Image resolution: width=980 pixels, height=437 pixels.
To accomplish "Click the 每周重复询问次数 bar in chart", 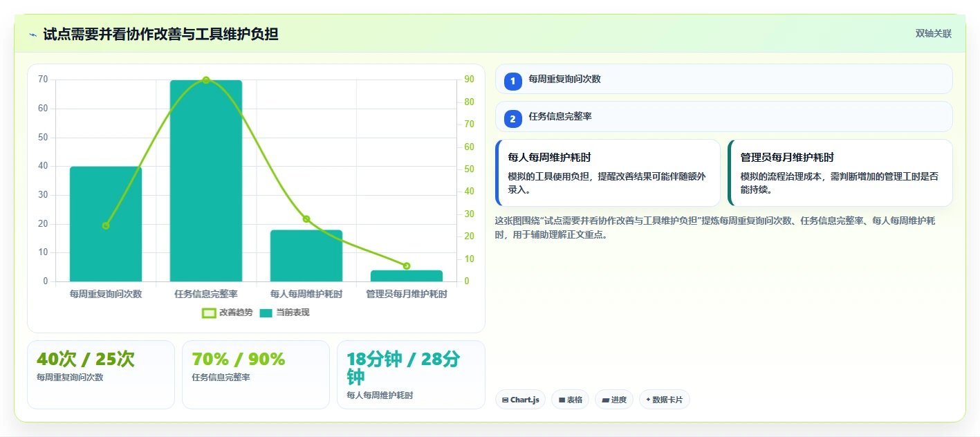I will (106, 224).
